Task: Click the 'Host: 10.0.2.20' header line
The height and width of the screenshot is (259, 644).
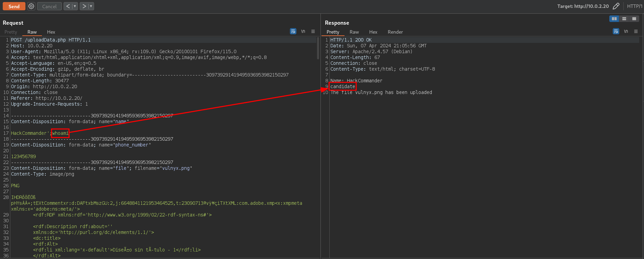Action: (x=32, y=46)
